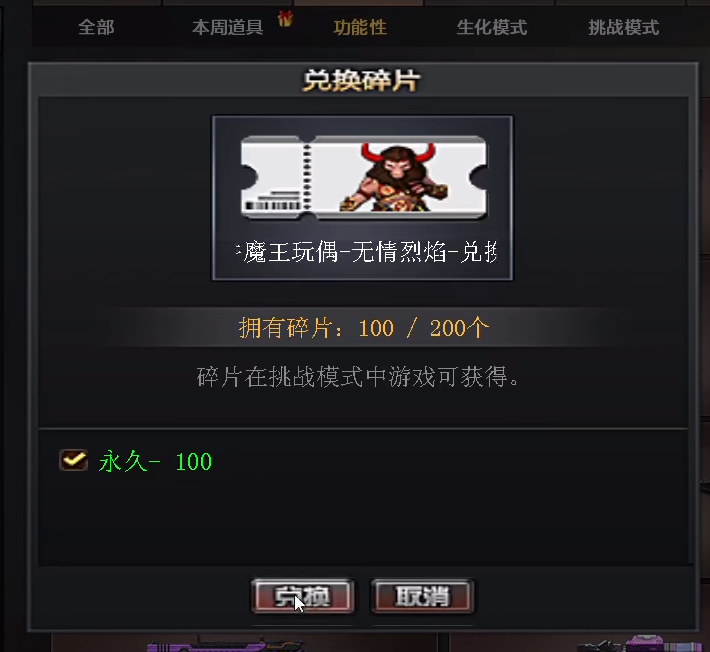The height and width of the screenshot is (652, 710).
Task: Select the purple weapon thumbnail at bottom left
Action: pos(225,645)
